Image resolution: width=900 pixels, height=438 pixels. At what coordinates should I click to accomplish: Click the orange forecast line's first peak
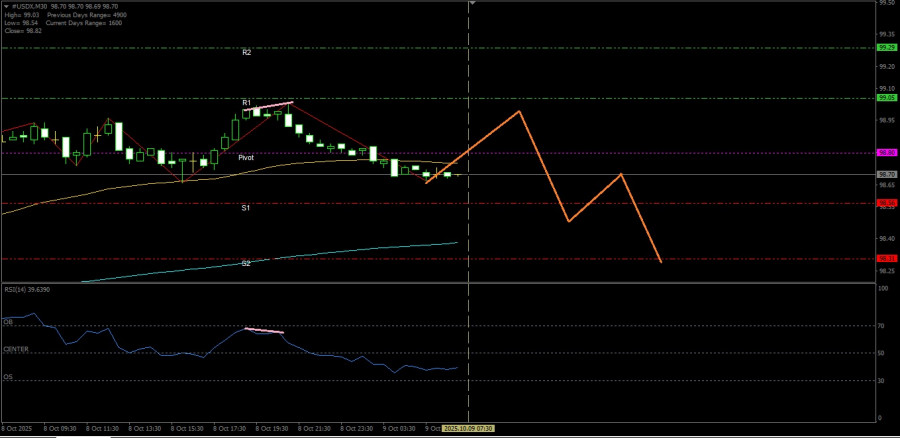click(x=519, y=111)
